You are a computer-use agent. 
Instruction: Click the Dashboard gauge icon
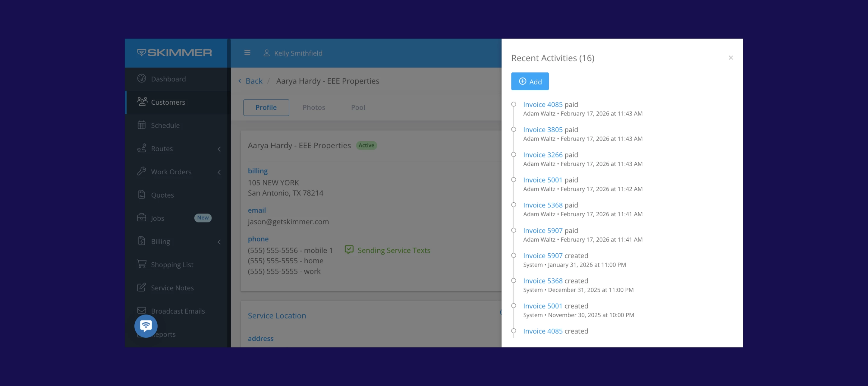pyautogui.click(x=142, y=78)
